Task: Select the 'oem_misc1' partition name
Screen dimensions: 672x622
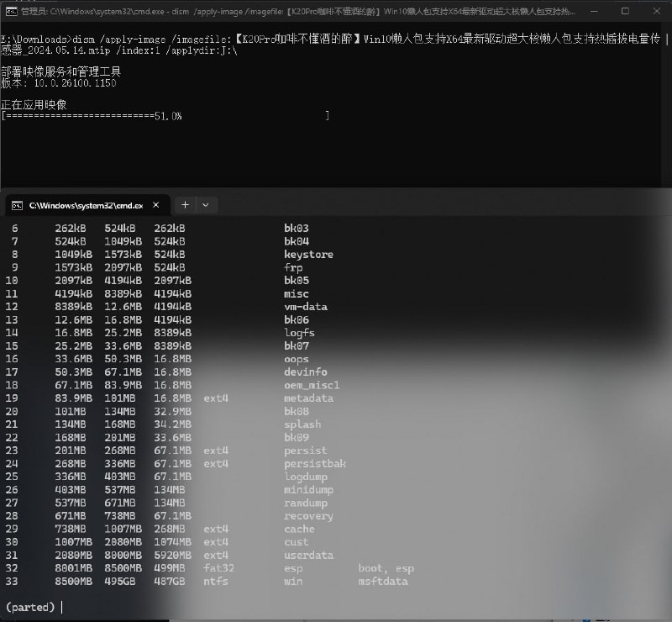Action: [x=312, y=385]
